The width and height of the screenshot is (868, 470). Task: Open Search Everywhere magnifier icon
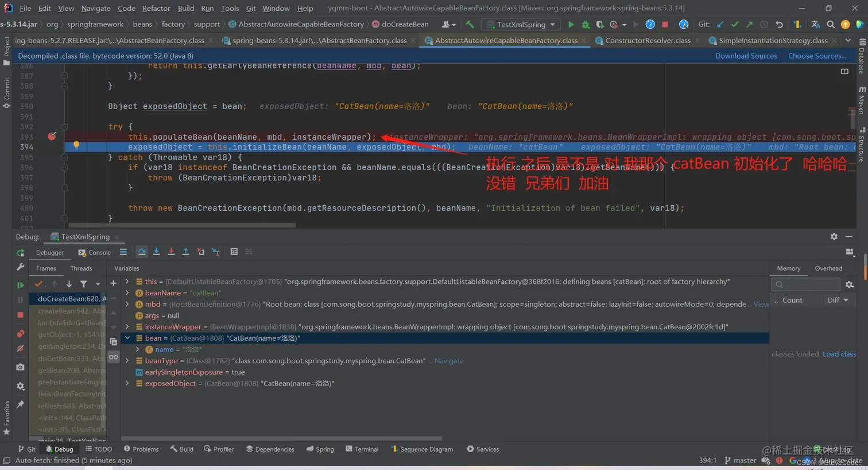tap(831, 25)
